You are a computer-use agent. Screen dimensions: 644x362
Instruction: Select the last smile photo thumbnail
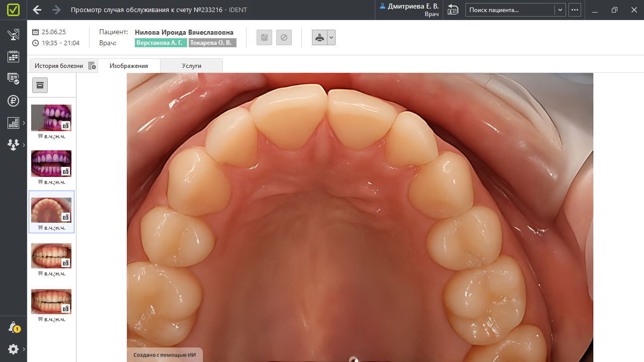[x=51, y=302]
